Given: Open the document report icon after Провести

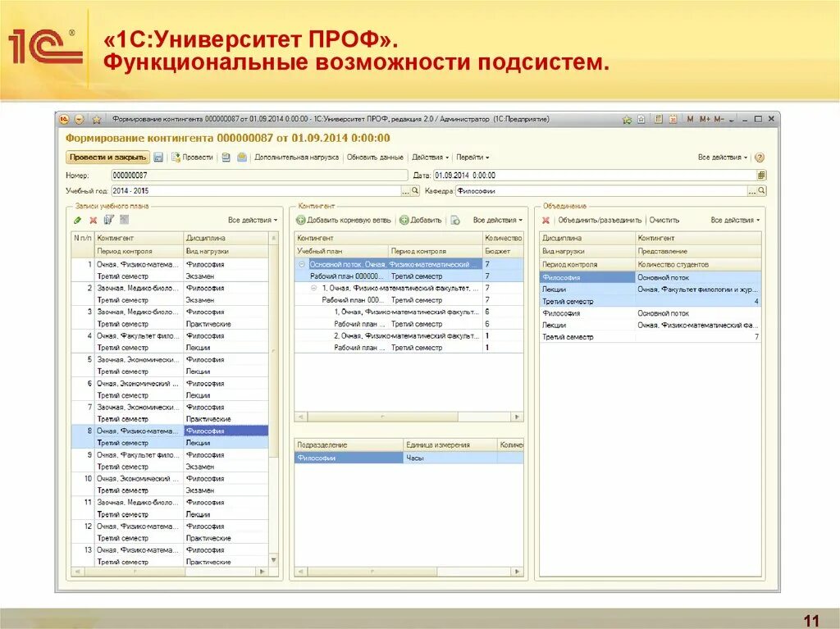Looking at the screenshot, I should [226, 157].
